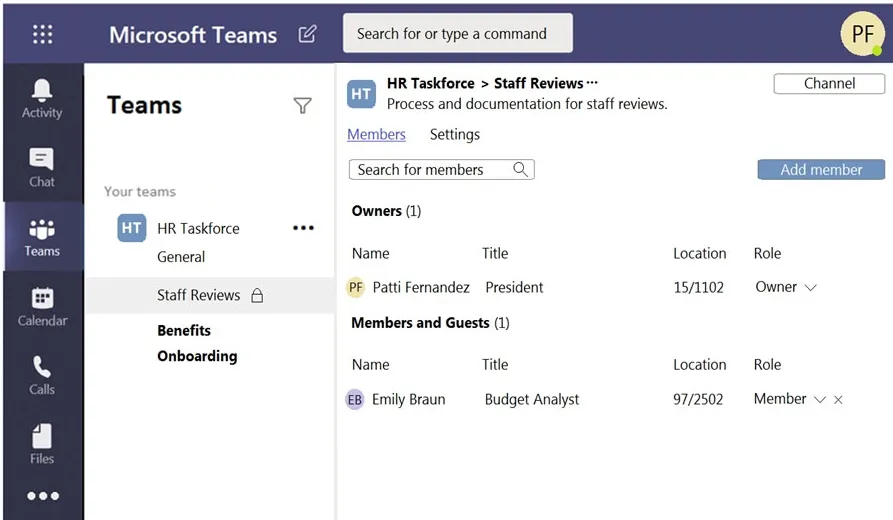Click Members and Guests (1) section heading

click(430, 323)
